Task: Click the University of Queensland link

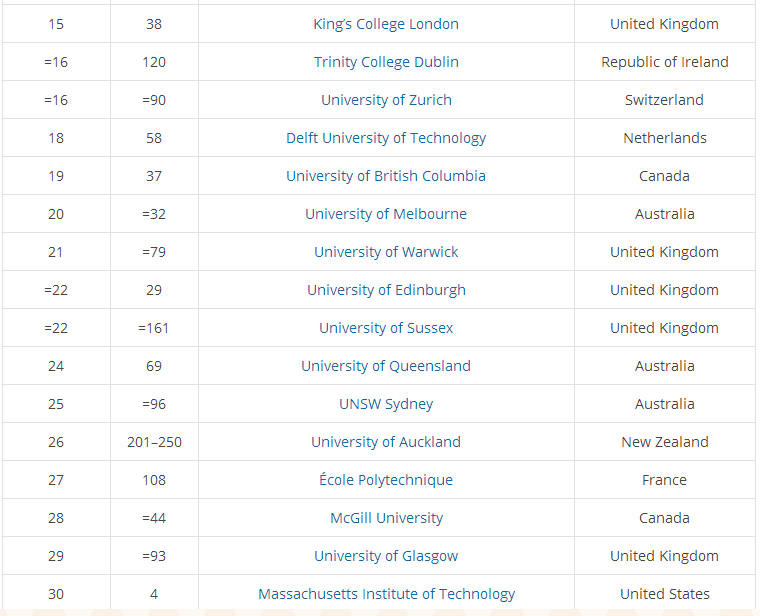Action: [386, 366]
